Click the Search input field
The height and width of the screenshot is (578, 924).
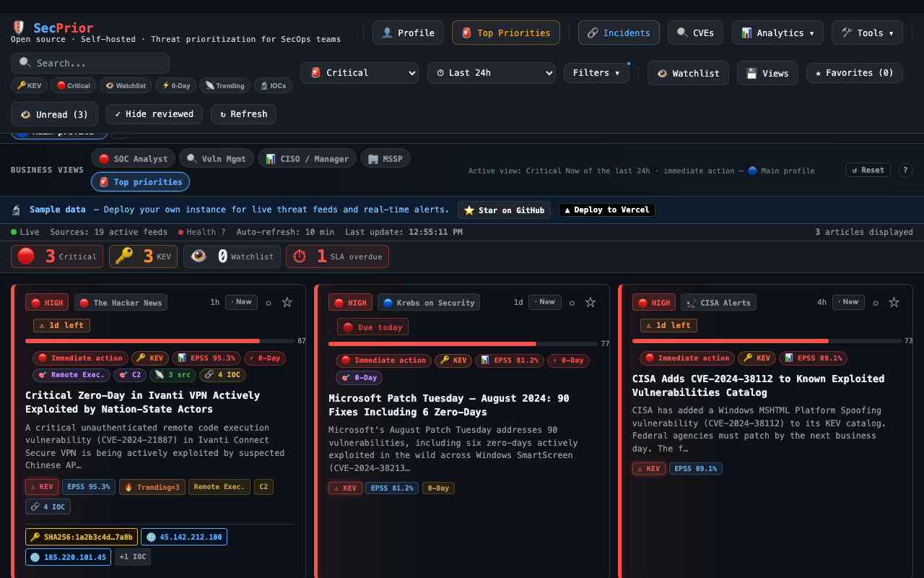point(90,63)
